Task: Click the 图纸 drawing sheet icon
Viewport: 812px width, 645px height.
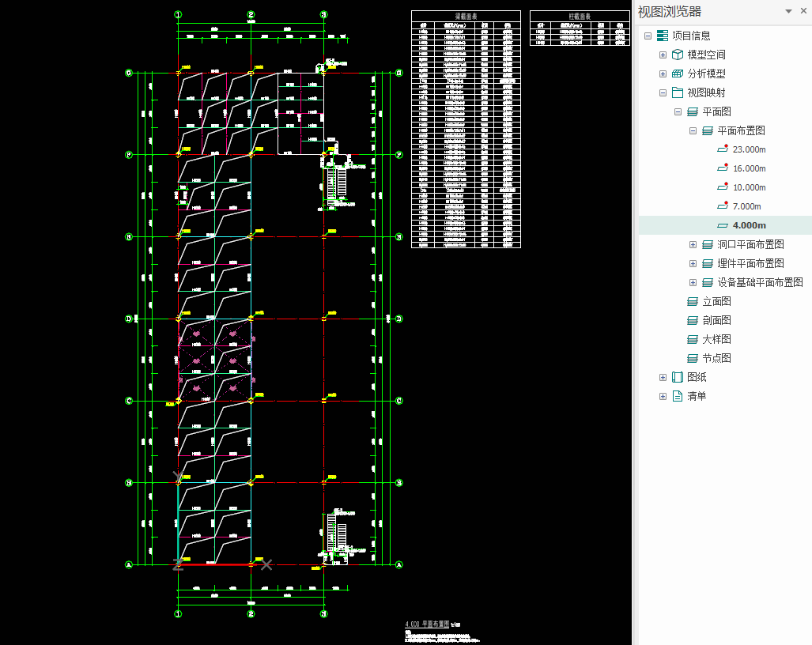Action: tap(678, 377)
